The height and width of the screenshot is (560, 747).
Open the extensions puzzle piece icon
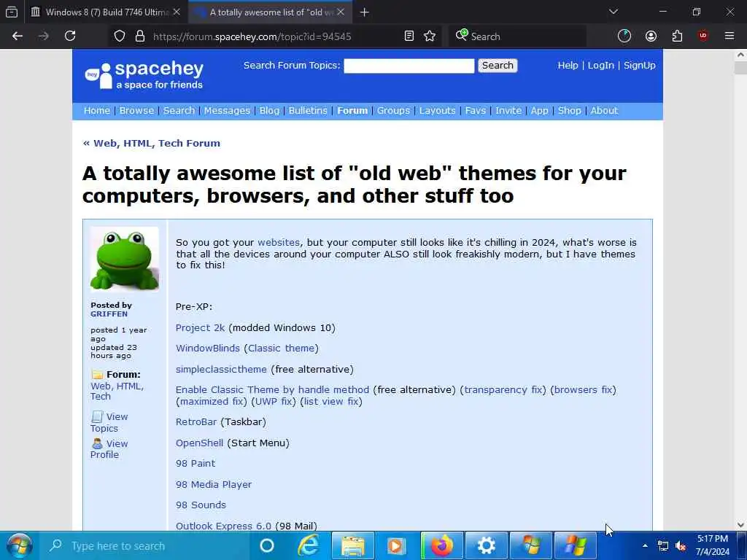677,36
